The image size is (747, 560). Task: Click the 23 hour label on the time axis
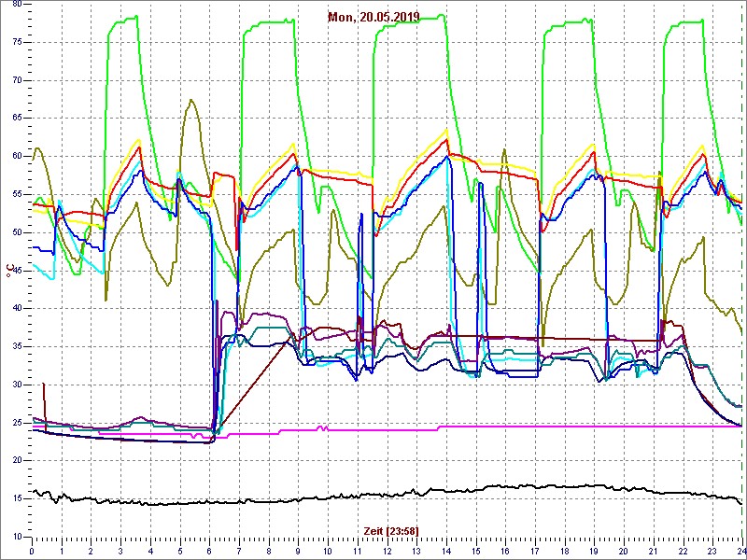click(x=712, y=552)
